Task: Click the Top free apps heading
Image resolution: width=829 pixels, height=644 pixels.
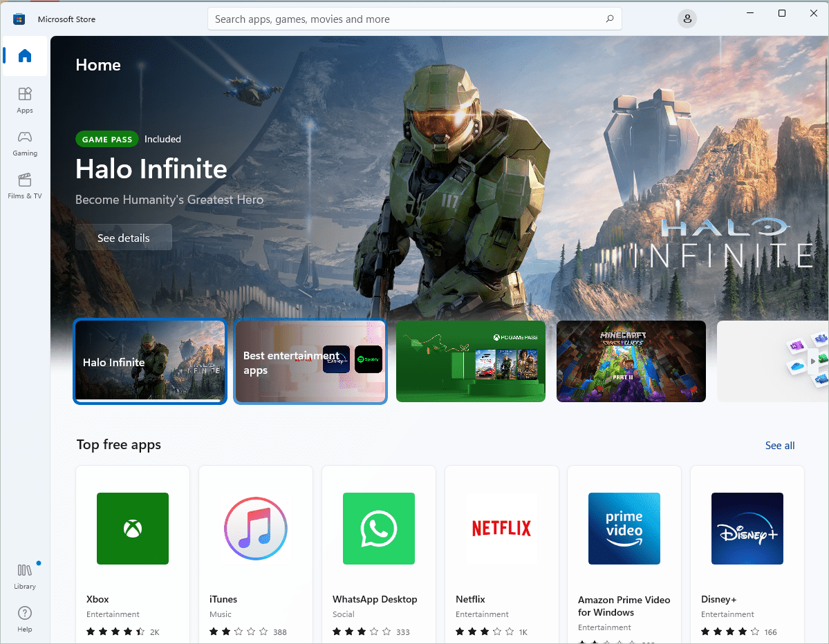Action: (119, 445)
